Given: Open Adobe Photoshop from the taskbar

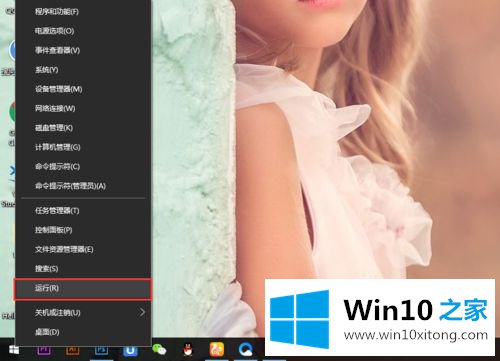Looking at the screenshot, I should pyautogui.click(x=101, y=350).
